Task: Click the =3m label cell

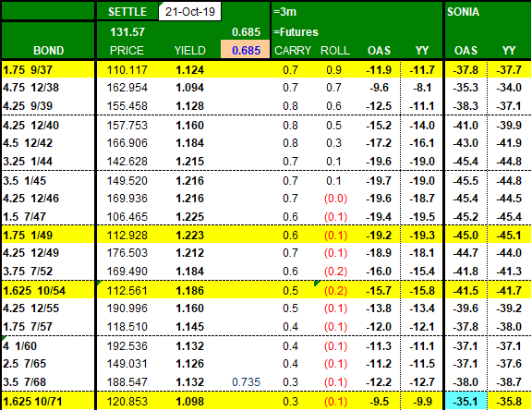Action: pyautogui.click(x=285, y=12)
